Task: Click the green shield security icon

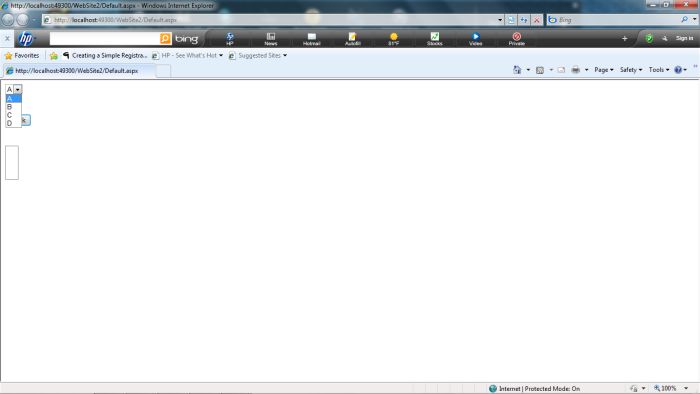Action: (x=649, y=39)
